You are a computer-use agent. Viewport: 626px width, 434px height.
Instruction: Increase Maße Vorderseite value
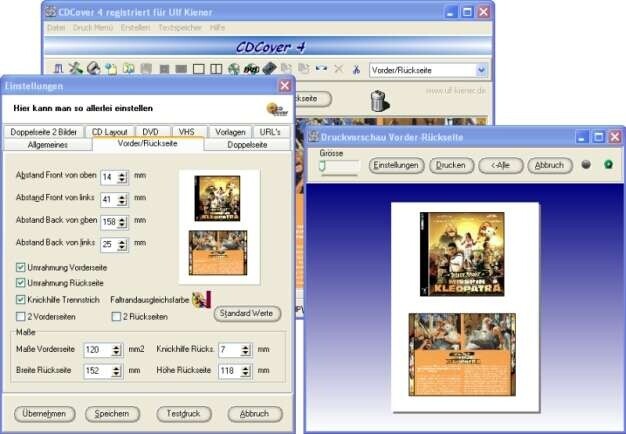point(116,347)
